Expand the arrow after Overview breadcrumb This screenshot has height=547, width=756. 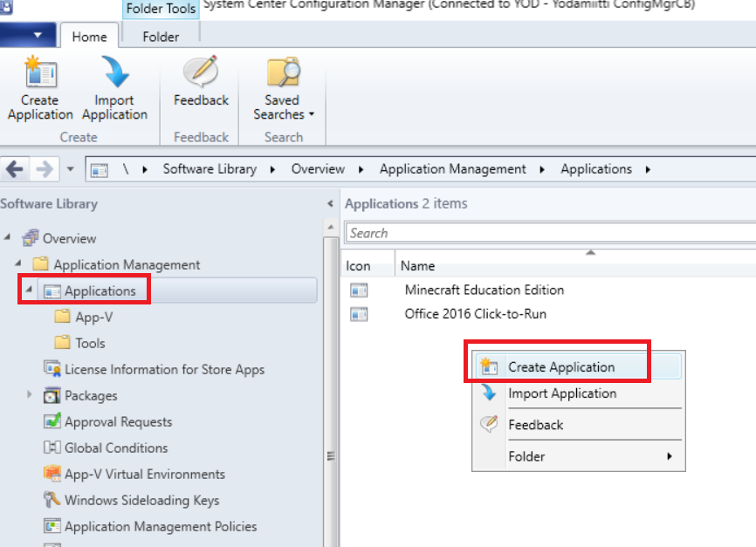pos(361,169)
